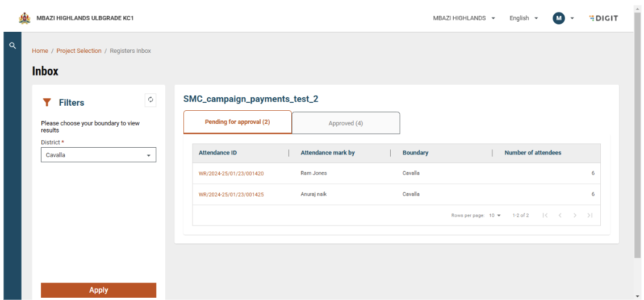Reset filters with the refresh icon
Image resolution: width=644 pixels, height=300 pixels.
pos(150,100)
